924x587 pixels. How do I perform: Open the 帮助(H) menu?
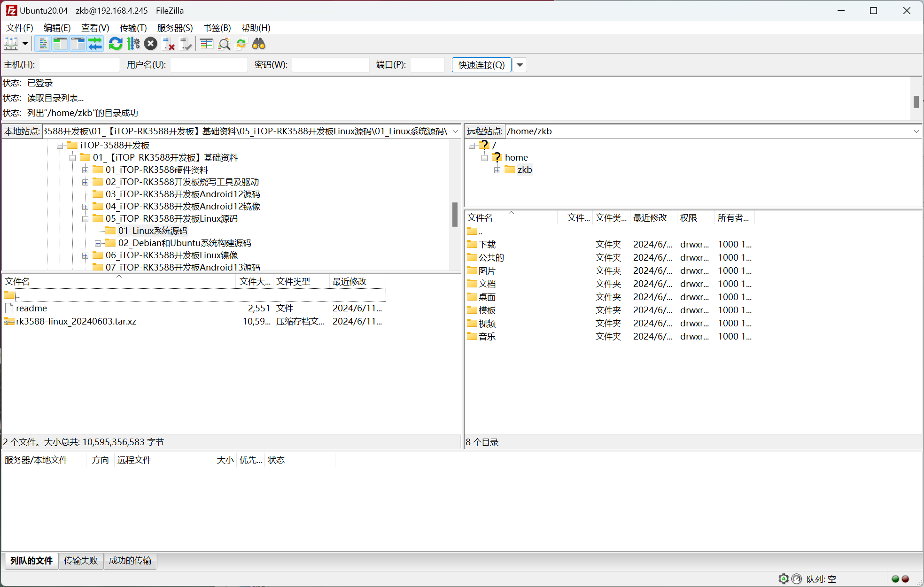click(256, 28)
